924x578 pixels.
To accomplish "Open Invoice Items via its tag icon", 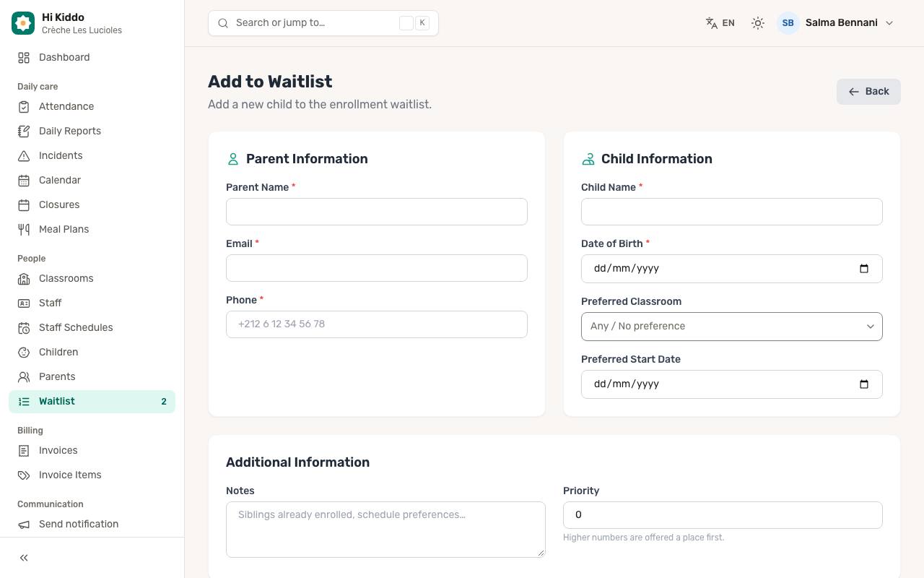I will [x=24, y=475].
